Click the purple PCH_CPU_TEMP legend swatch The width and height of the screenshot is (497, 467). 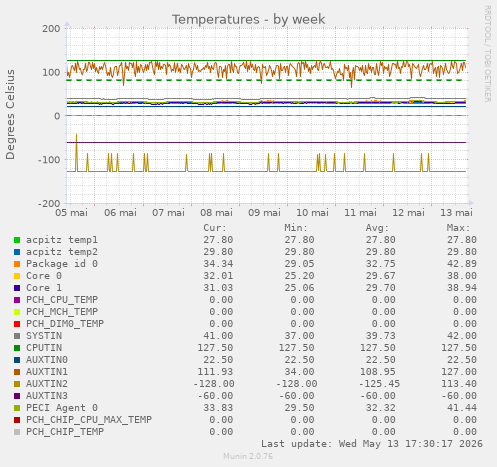[x=17, y=300]
